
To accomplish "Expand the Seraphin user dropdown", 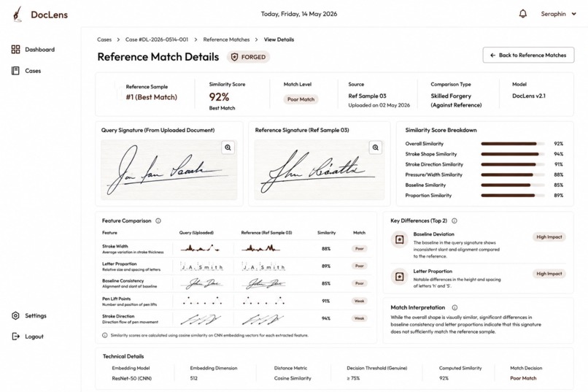I will coord(558,14).
